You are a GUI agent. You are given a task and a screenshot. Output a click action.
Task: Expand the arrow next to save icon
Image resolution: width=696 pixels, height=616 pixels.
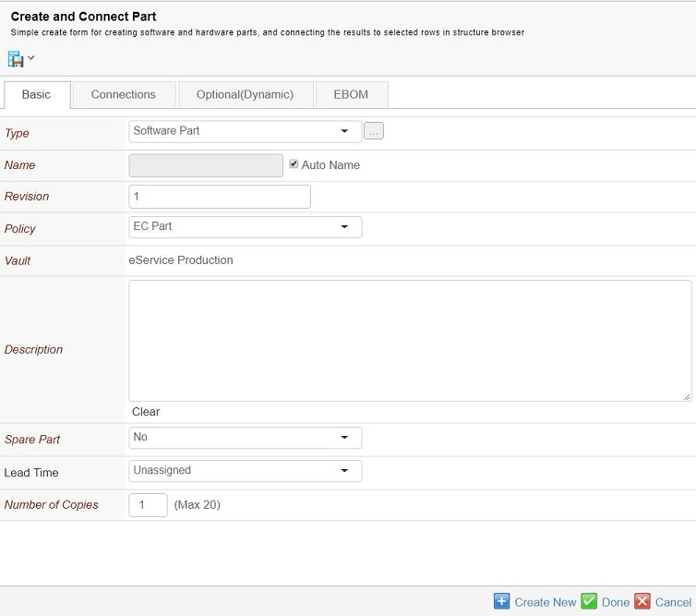(x=31, y=58)
